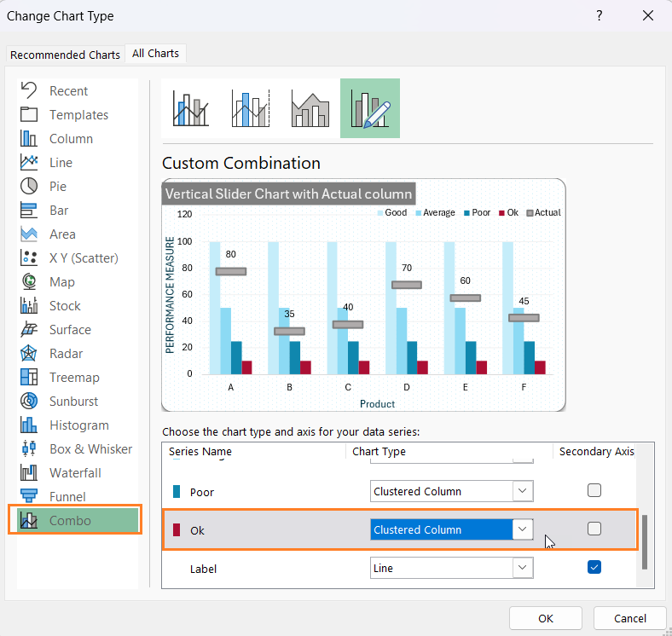This screenshot has width=672, height=636.
Task: Click the Chart Type column header
Action: (x=379, y=451)
